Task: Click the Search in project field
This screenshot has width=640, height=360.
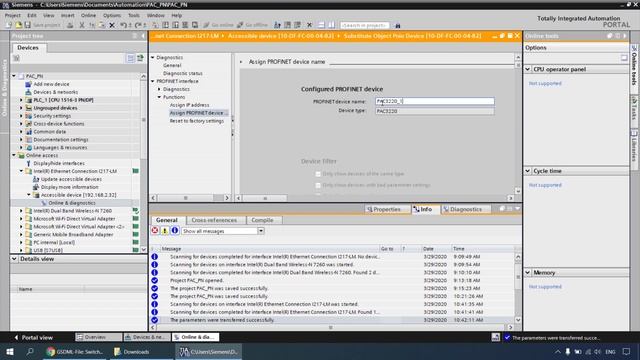Action: [x=365, y=25]
